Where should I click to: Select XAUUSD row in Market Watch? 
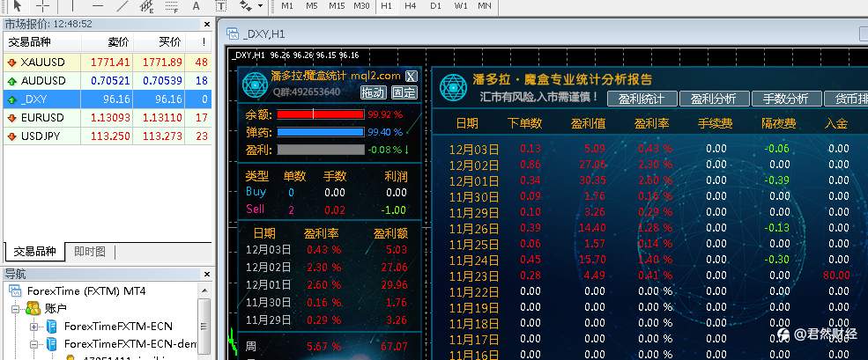108,62
